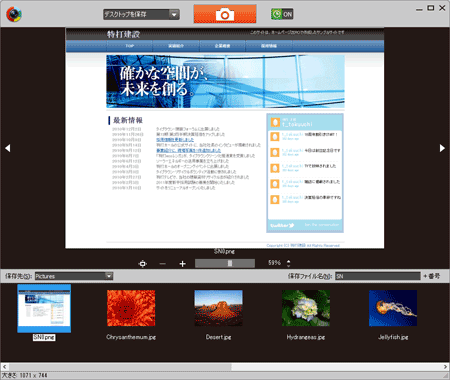Click the orange camera capture button
Viewport: 450px width, 380px height.
pos(225,14)
